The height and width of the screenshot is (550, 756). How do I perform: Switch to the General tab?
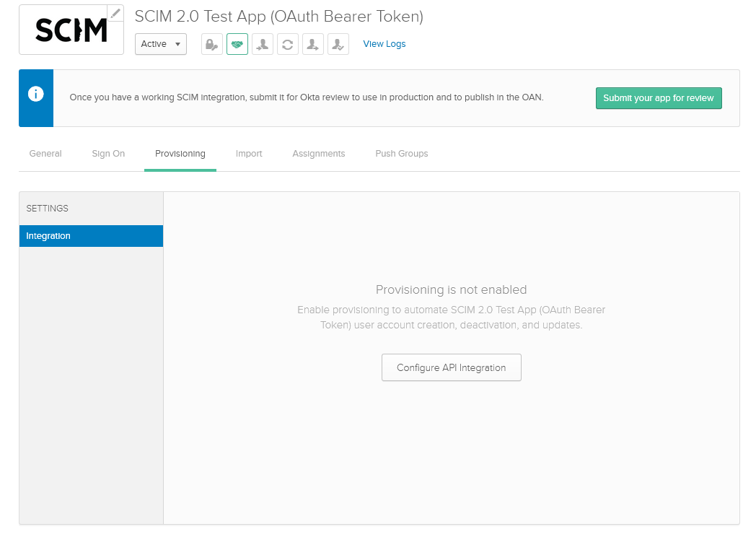pos(45,154)
